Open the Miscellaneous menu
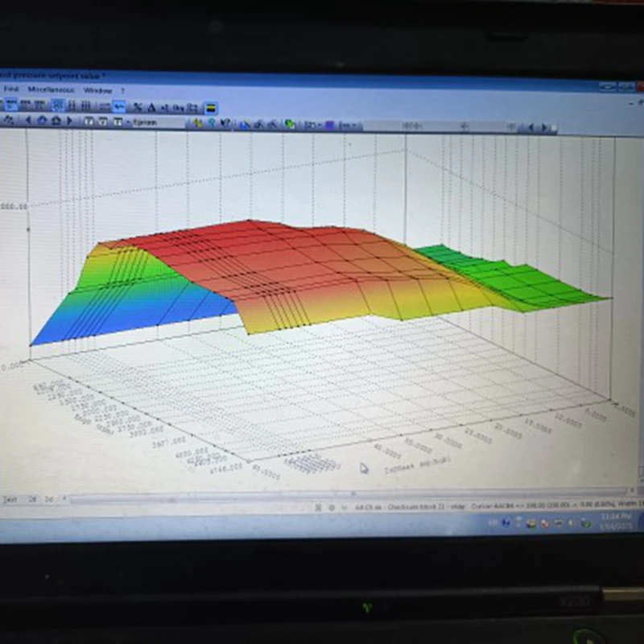Screen dimensions: 644x644 pos(51,89)
